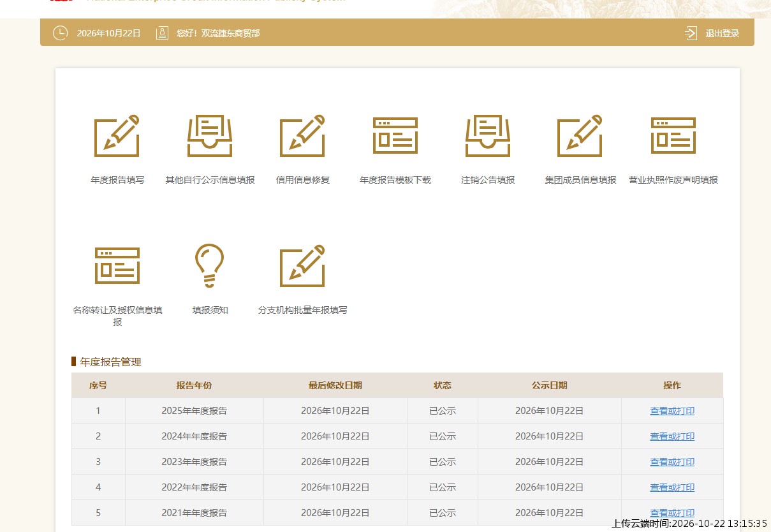
Task: Click the logout arrow icon
Action: click(691, 33)
